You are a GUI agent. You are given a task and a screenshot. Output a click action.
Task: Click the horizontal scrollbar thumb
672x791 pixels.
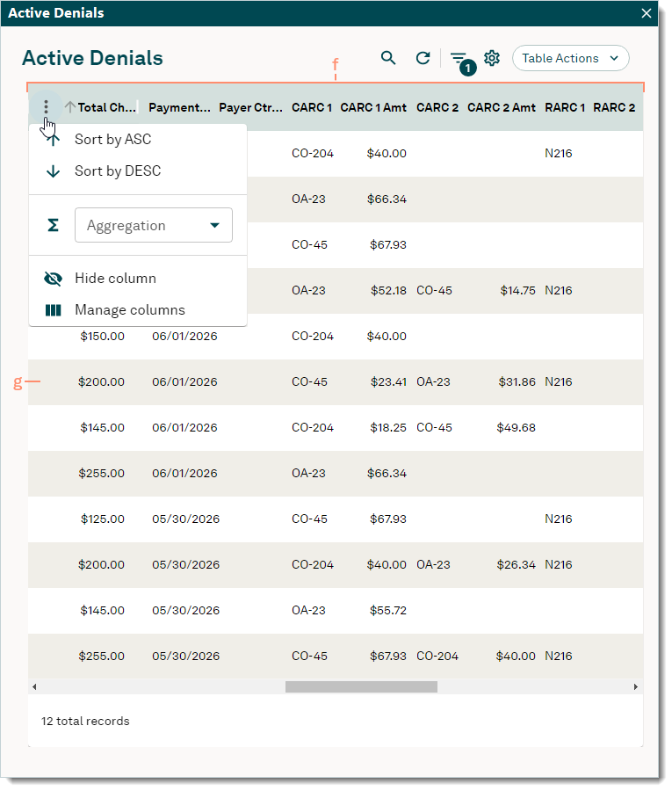[361, 686]
